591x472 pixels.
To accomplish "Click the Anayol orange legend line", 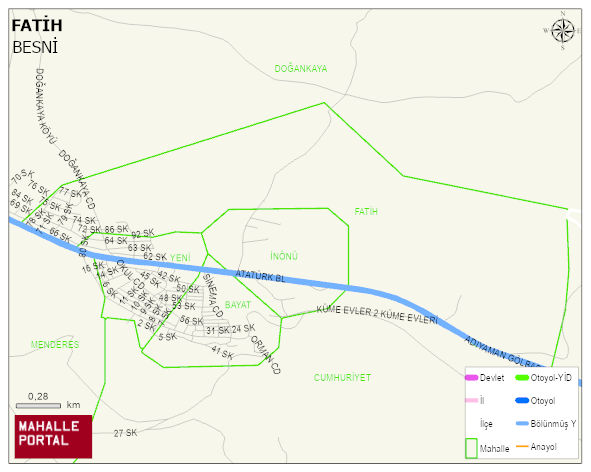I will click(522, 446).
